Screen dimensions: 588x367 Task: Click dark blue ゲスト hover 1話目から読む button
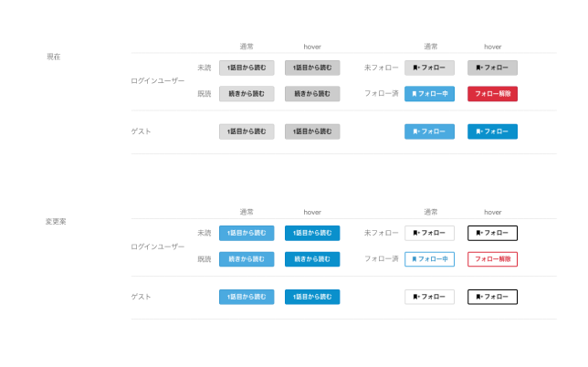[x=312, y=297]
